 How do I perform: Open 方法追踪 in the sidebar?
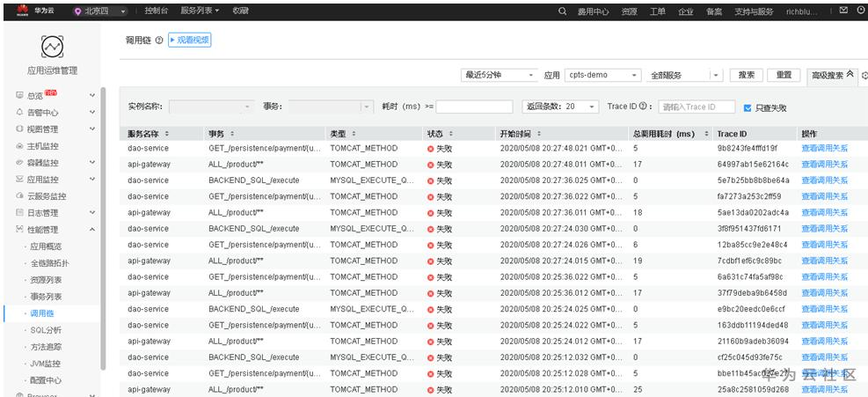[x=46, y=347]
